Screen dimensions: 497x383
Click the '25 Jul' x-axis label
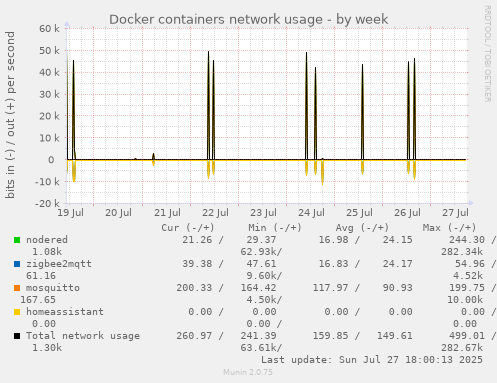(359, 213)
